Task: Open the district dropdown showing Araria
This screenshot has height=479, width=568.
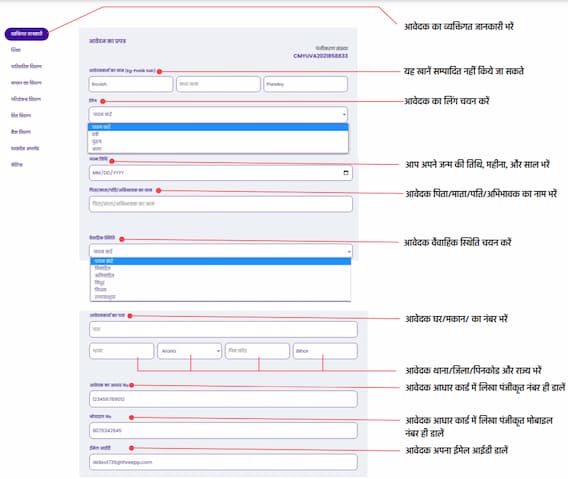Action: pyautogui.click(x=189, y=351)
